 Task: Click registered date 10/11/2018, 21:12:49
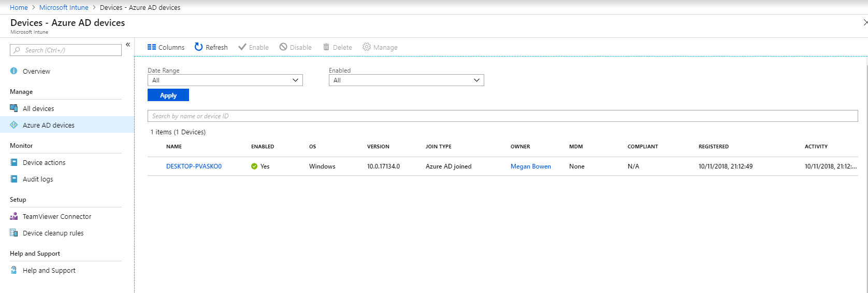tap(726, 166)
